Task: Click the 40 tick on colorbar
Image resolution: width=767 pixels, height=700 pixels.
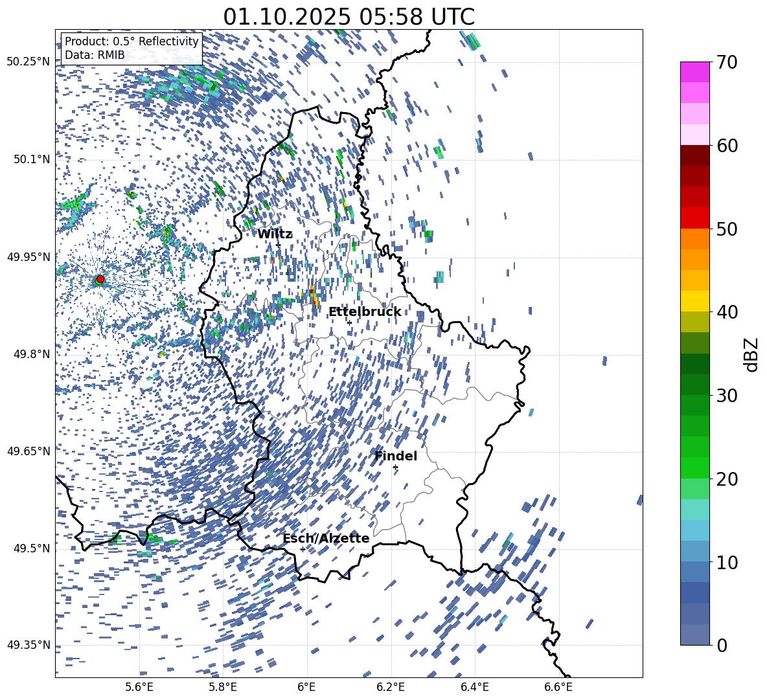Action: [x=727, y=312]
